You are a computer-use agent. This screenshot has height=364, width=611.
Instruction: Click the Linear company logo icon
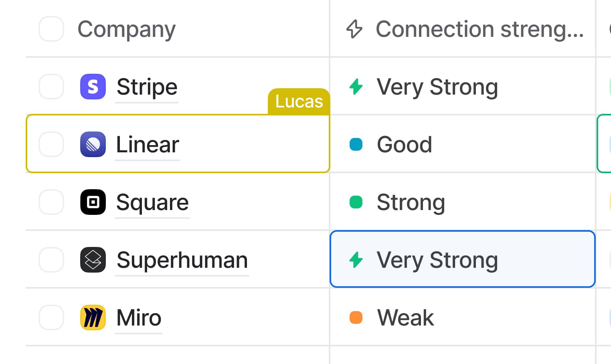point(93,144)
